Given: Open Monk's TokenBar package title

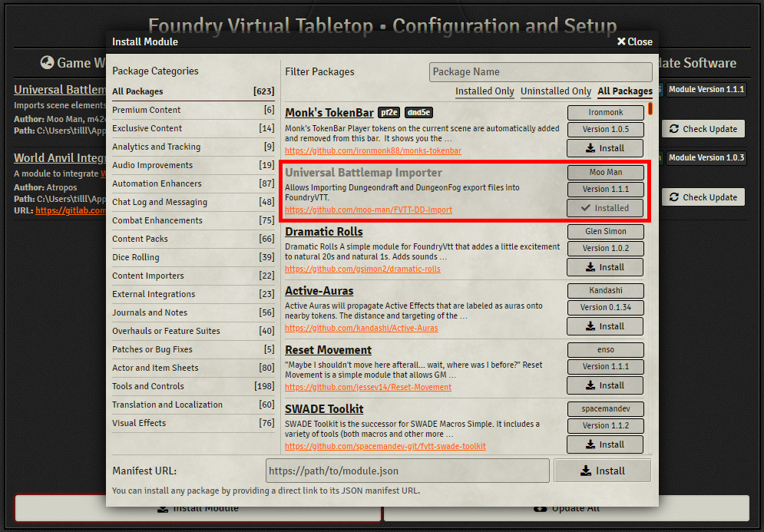Looking at the screenshot, I should (x=329, y=113).
